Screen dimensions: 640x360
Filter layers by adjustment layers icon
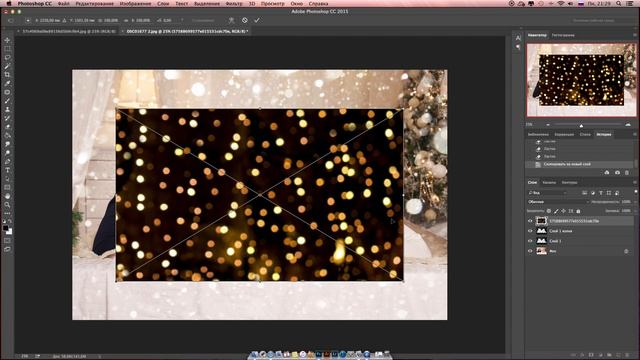(x=593, y=193)
